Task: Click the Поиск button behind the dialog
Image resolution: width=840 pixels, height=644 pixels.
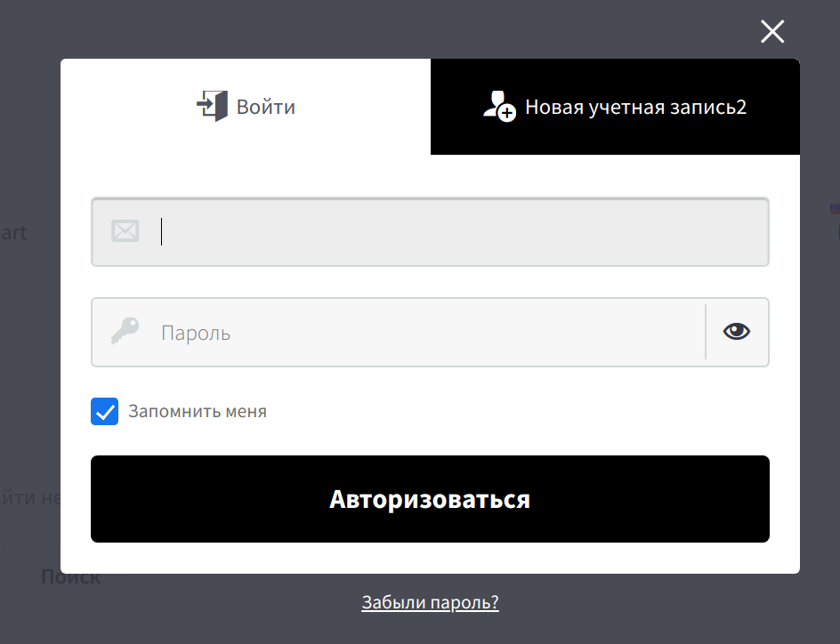Action: pyautogui.click(x=71, y=576)
